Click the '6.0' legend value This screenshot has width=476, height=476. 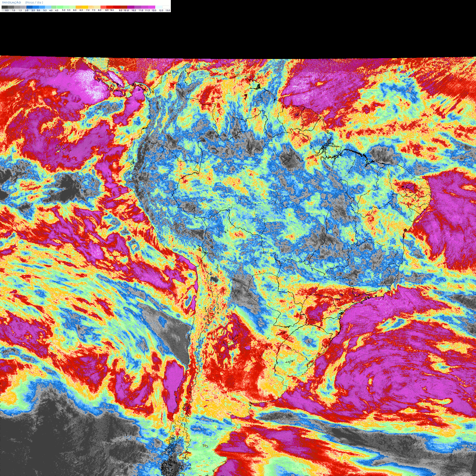click(x=75, y=10)
